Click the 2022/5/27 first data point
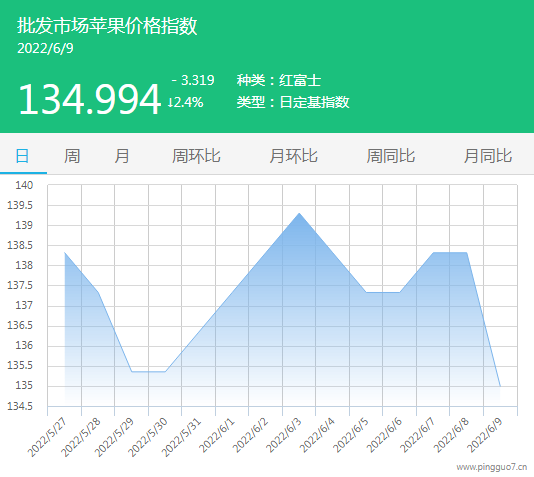Image resolution: width=534 pixels, height=477 pixels. (x=65, y=252)
